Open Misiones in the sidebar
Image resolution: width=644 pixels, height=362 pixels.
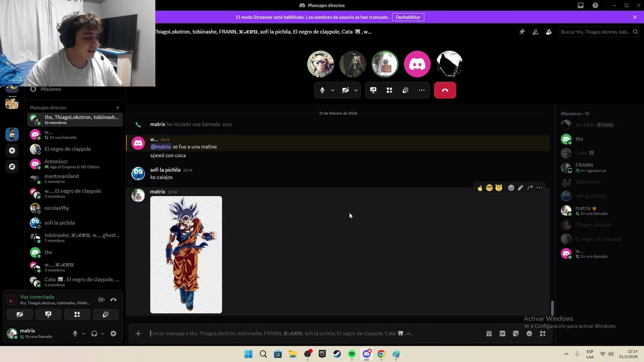coord(75,89)
